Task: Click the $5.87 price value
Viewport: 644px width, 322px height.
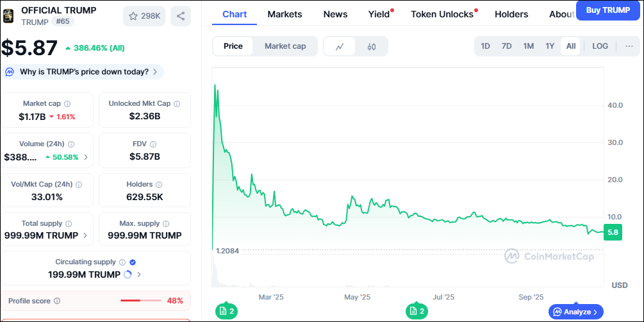Action: pyautogui.click(x=29, y=47)
